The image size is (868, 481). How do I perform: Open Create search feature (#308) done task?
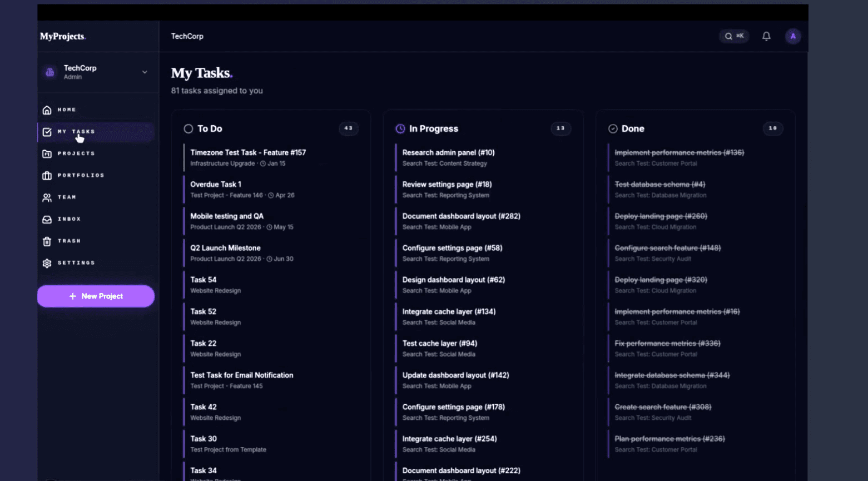[696, 412]
